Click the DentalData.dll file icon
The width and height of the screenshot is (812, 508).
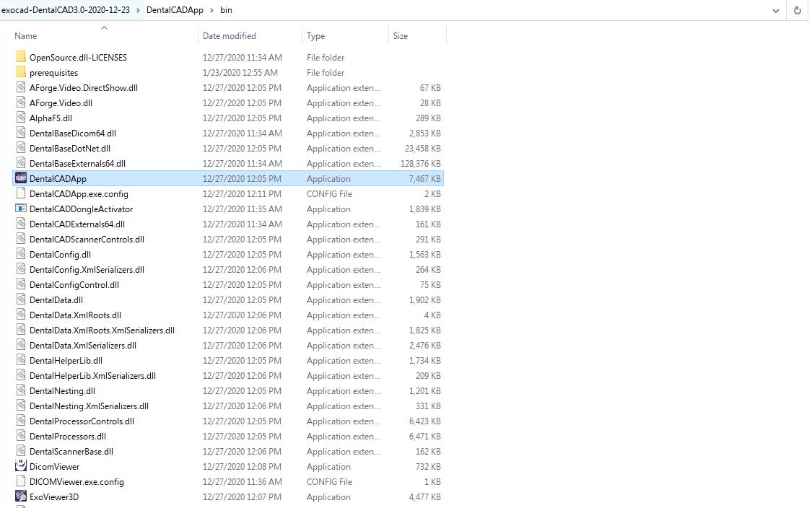tap(21, 299)
